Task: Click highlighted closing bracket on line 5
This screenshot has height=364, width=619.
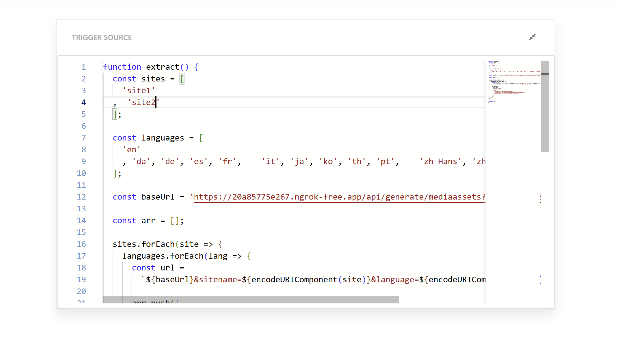Action: (115, 114)
